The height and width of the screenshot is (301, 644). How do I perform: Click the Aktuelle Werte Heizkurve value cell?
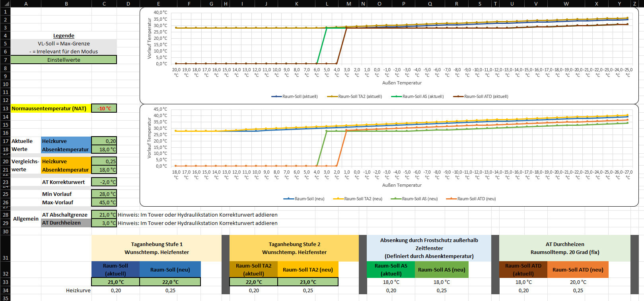tap(104, 141)
